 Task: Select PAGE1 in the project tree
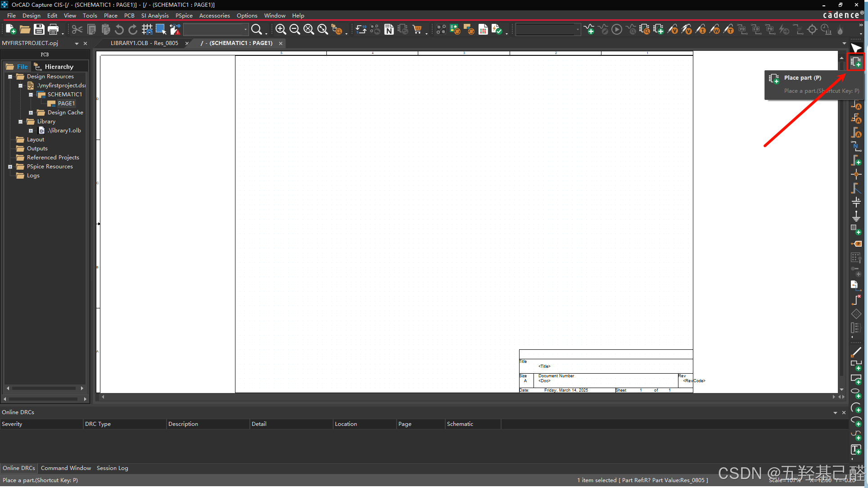(x=66, y=104)
